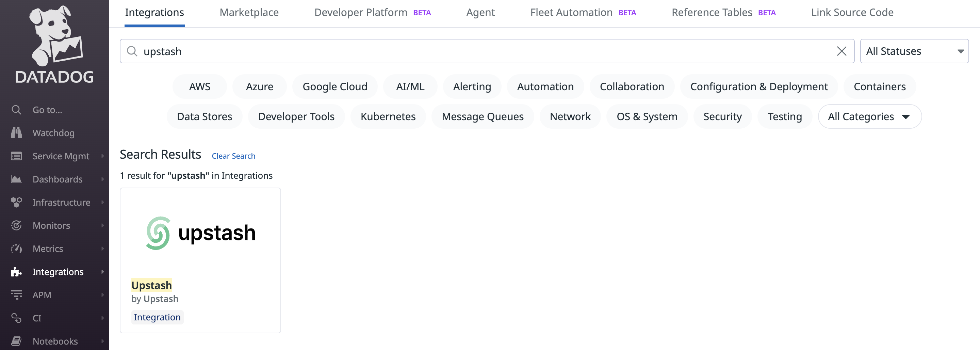Filter by Testing category
Screen dimensions: 980x350
[784, 116]
